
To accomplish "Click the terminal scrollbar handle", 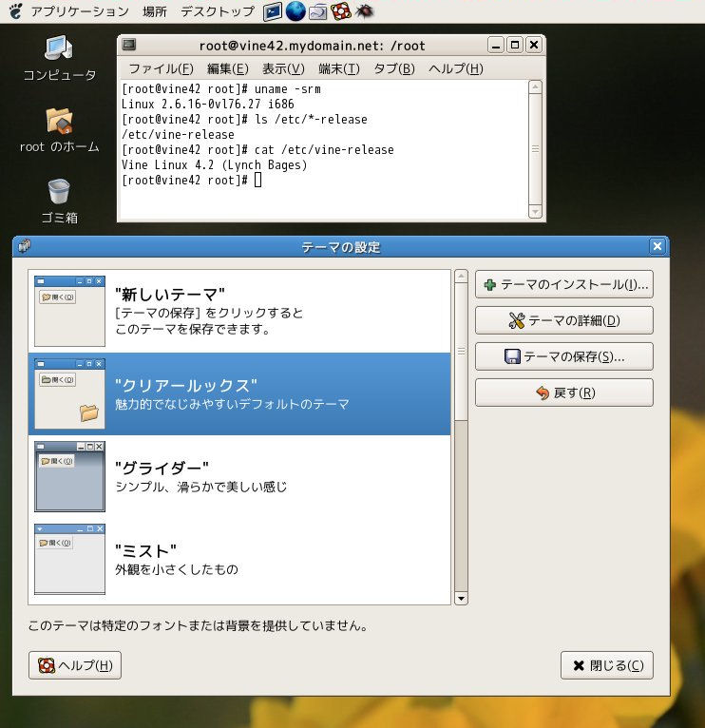I will pyautogui.click(x=535, y=149).
